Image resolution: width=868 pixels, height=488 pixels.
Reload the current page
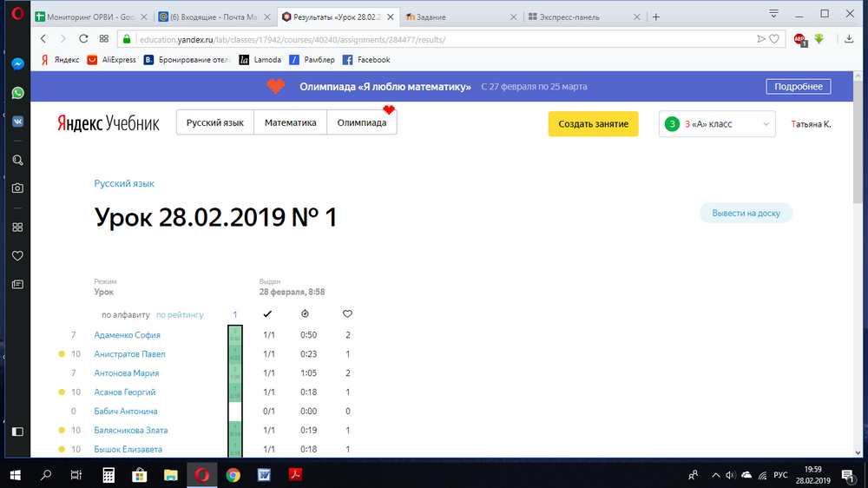coord(83,39)
